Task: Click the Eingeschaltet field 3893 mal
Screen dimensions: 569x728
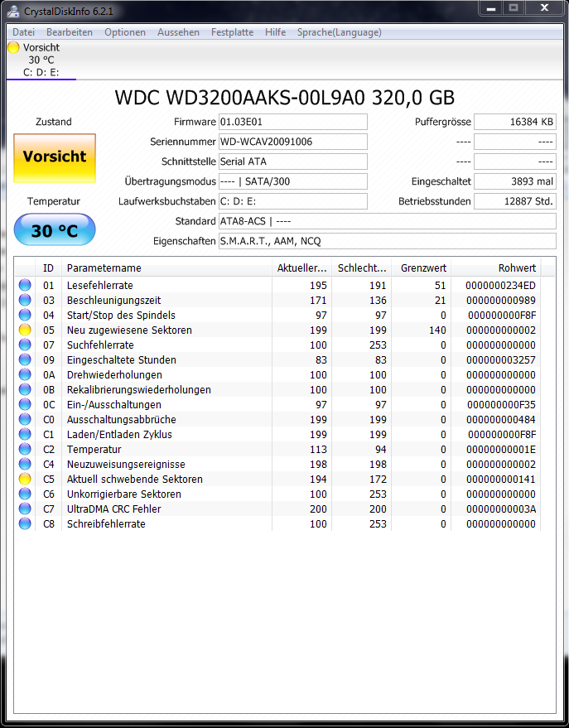Action: click(x=514, y=181)
